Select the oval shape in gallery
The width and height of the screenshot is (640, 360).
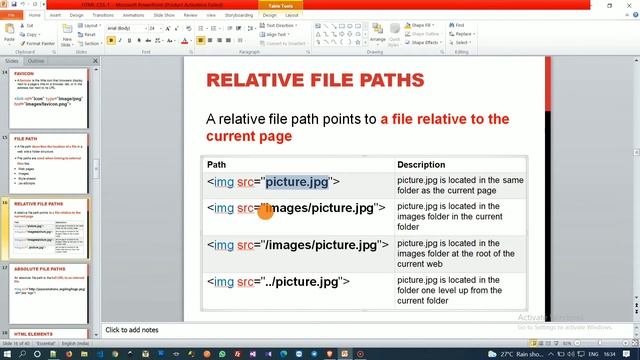(350, 26)
